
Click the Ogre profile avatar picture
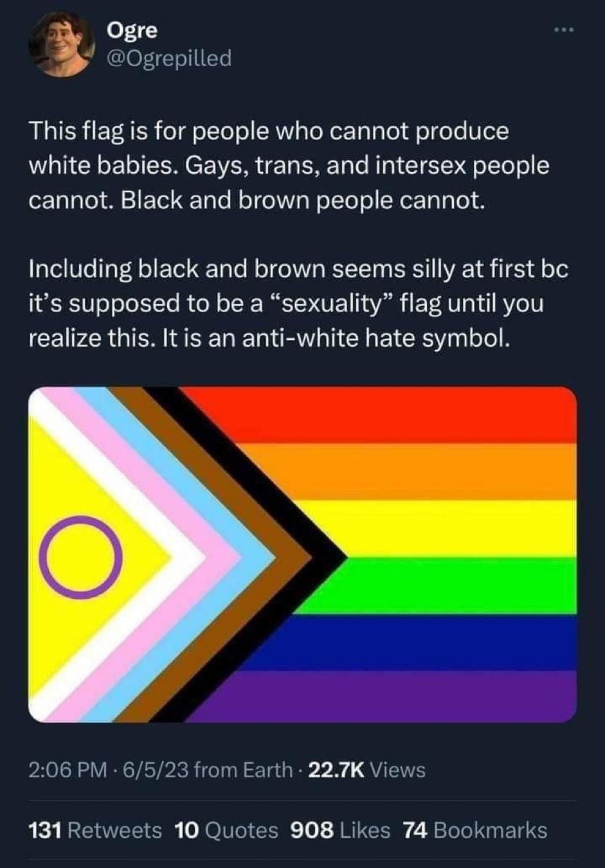61,45
